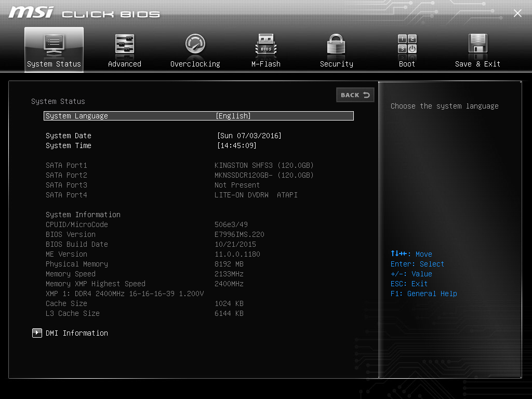Open the System Status monitor icon
Screen dimensions: 532x399
pyautogui.click(x=54, y=45)
